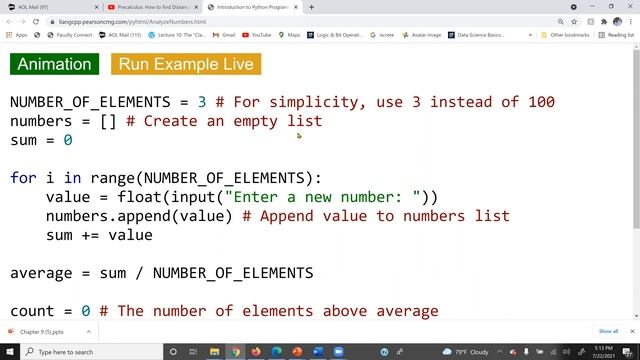The width and height of the screenshot is (640, 360).
Task: Click the address bar URL
Action: (132, 22)
